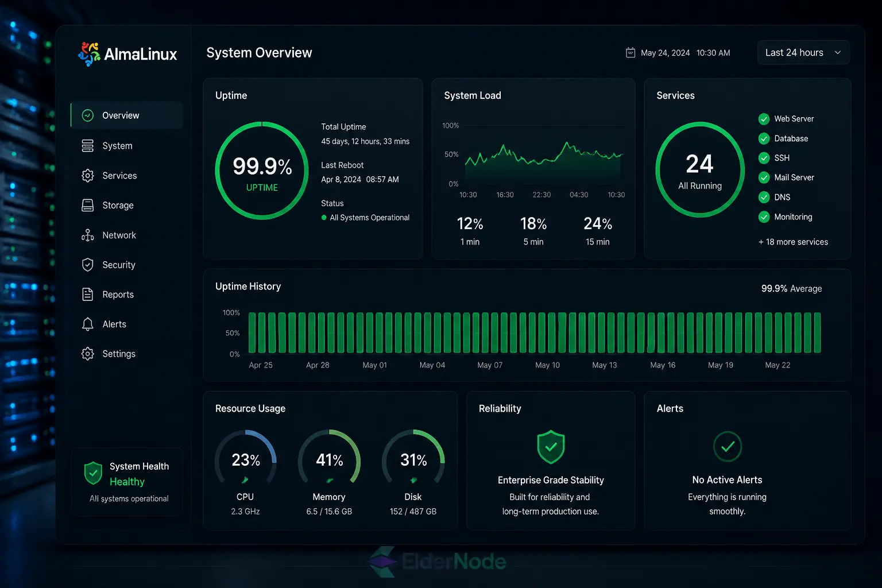Viewport: 882px width, 588px height.
Task: Click the 24 All Running services ring
Action: 700,170
